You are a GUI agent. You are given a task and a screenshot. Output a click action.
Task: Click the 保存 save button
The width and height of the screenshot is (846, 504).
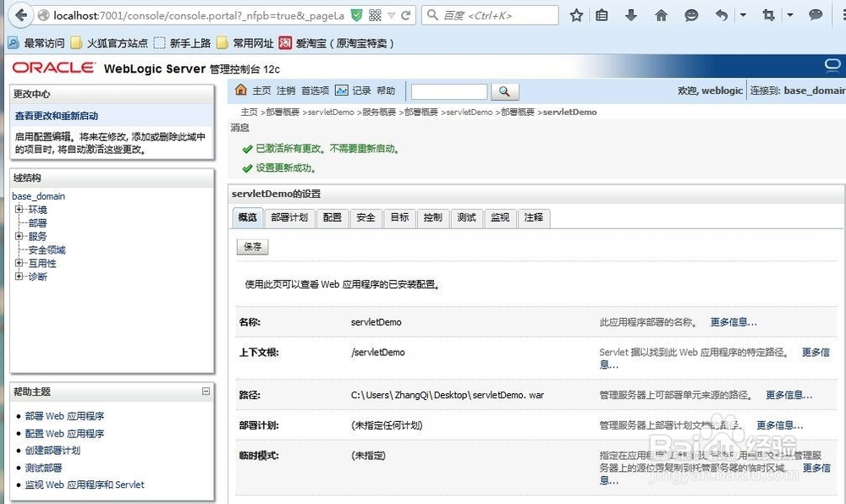tap(252, 246)
